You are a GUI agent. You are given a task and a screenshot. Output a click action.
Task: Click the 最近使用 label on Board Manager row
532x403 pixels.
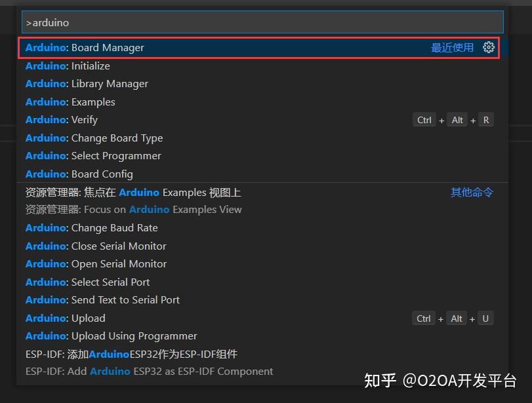point(452,48)
